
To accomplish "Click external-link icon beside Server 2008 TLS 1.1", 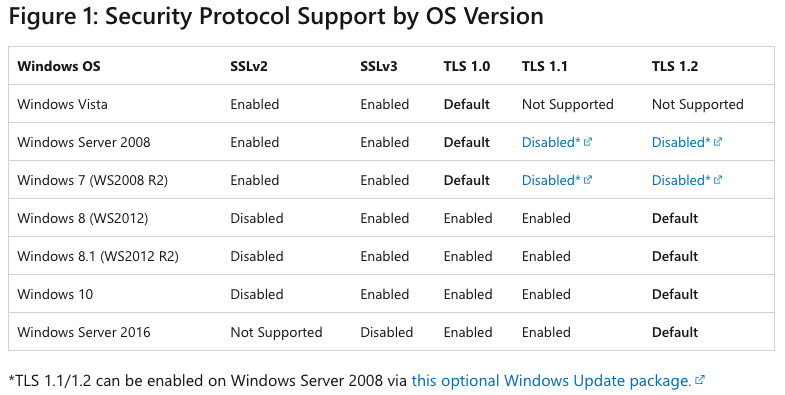I will click(x=588, y=142).
